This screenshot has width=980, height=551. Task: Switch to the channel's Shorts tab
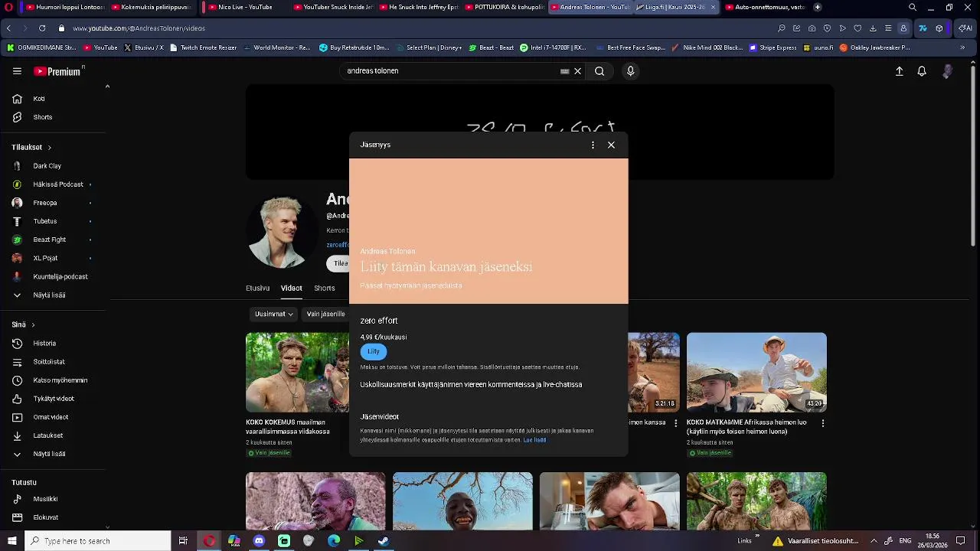tap(325, 289)
